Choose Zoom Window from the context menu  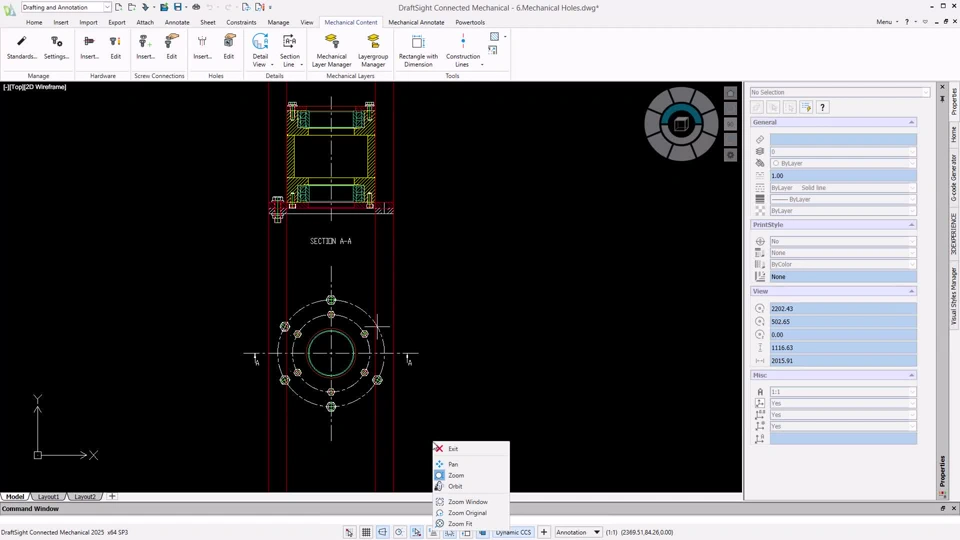tap(467, 502)
